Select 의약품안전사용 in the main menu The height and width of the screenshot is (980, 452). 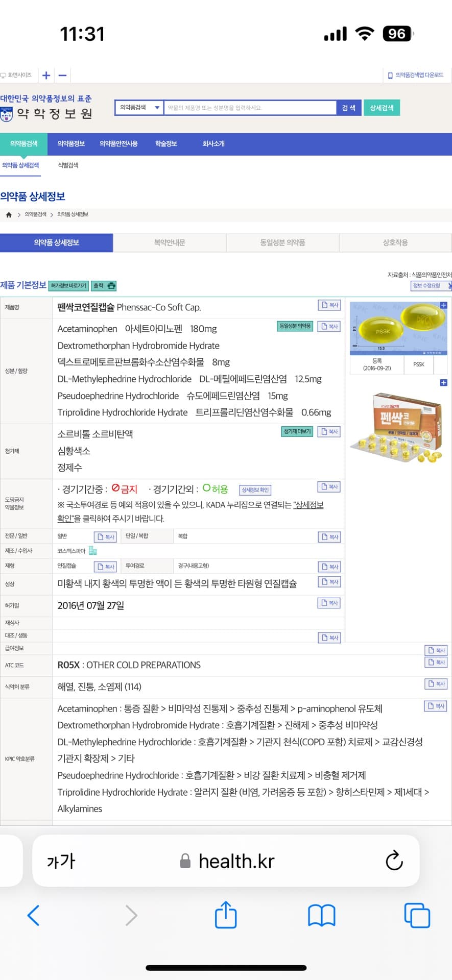(x=118, y=144)
